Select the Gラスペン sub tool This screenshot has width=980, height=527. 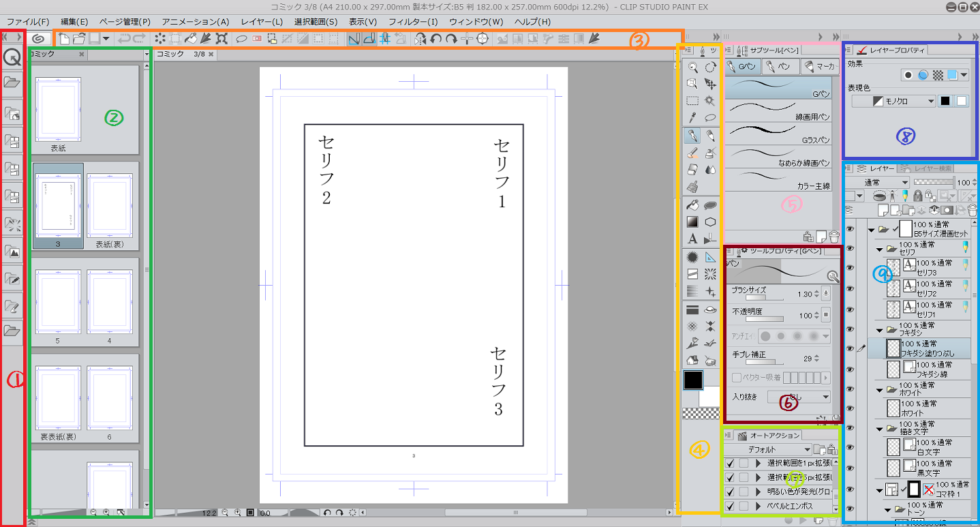778,133
